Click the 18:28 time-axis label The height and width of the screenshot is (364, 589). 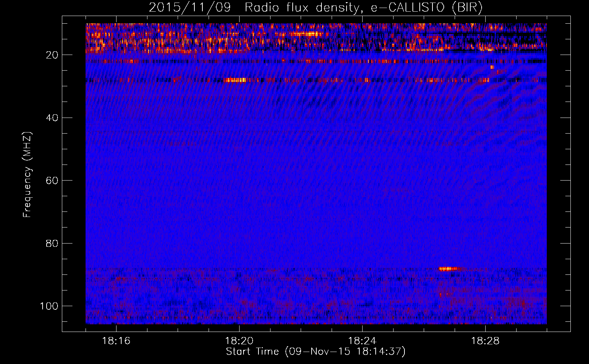click(485, 341)
